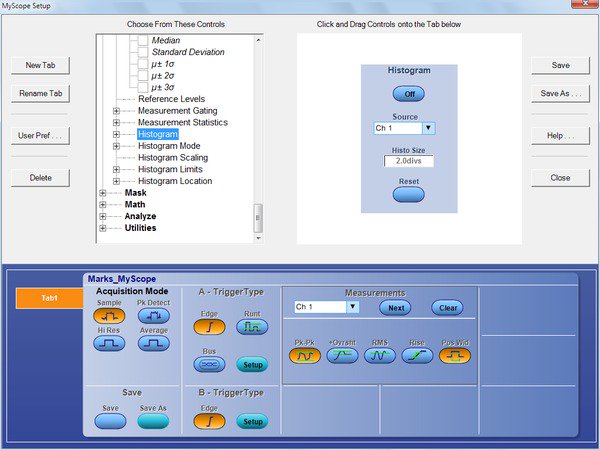Pick the Pk-Pk measurement icon
The width and height of the screenshot is (600, 450).
(x=305, y=355)
